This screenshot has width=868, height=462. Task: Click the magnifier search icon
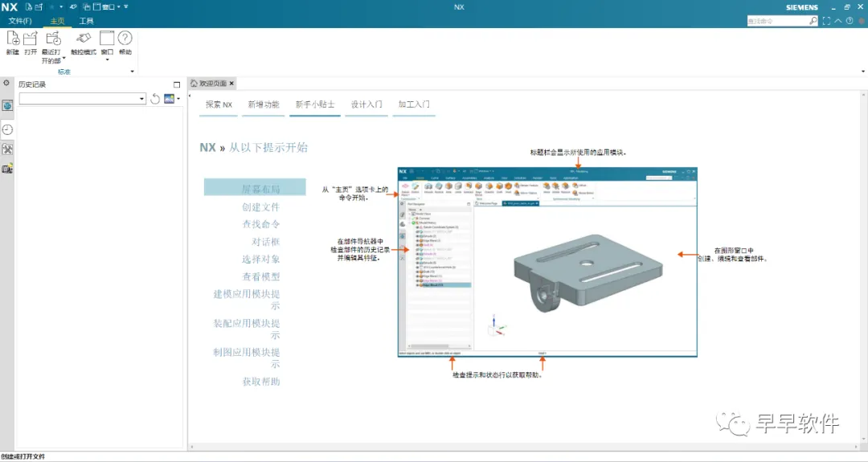[813, 21]
